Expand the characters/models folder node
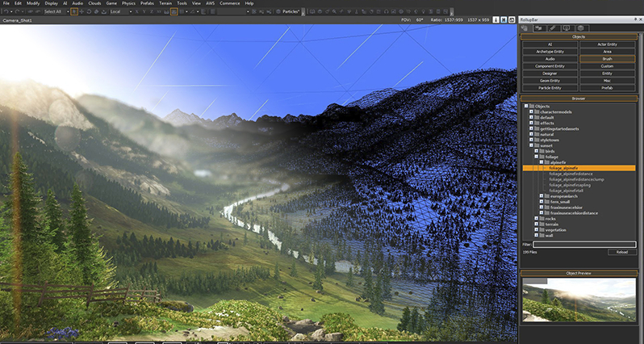644x344 pixels. point(531,111)
